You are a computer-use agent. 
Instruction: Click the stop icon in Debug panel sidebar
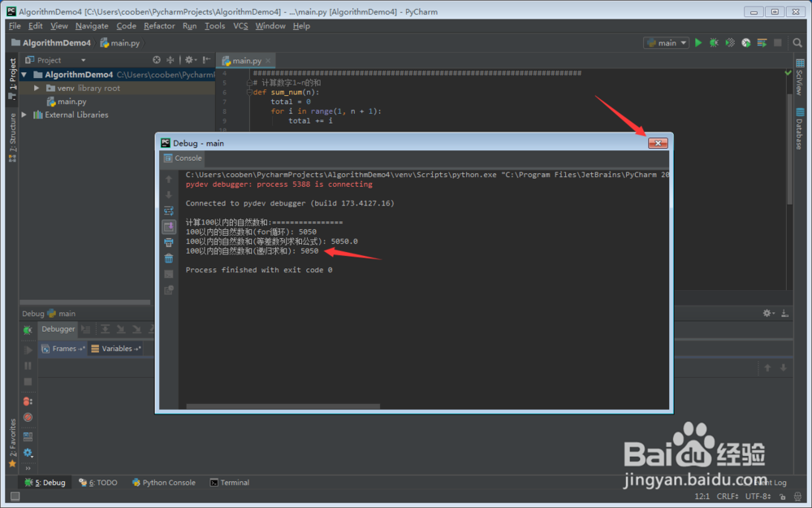[28, 382]
